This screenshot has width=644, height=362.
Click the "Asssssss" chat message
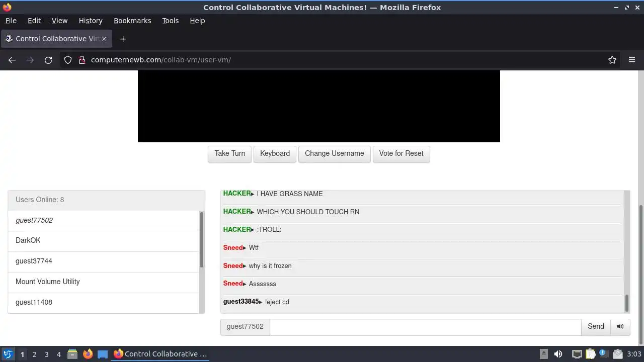pos(262,284)
